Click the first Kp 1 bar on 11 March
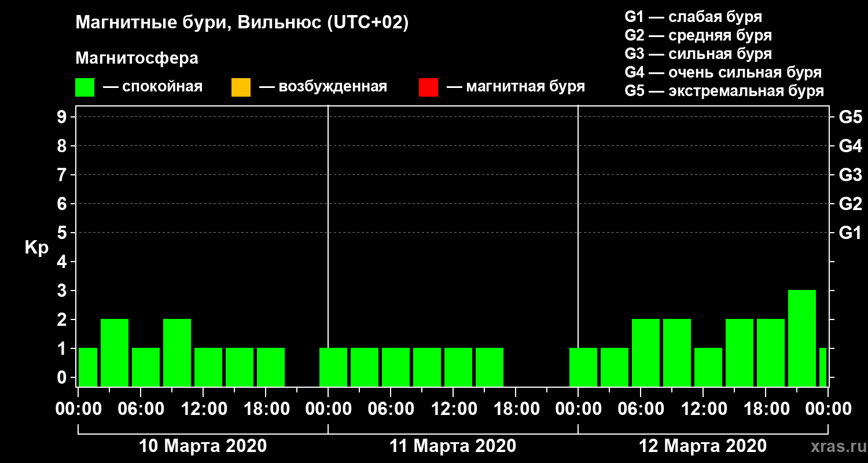 pyautogui.click(x=333, y=367)
